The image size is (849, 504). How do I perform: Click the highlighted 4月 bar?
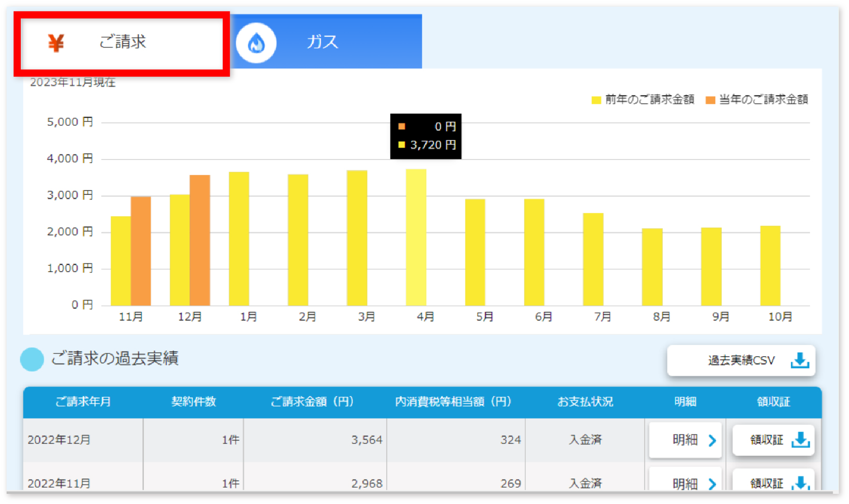(x=416, y=237)
